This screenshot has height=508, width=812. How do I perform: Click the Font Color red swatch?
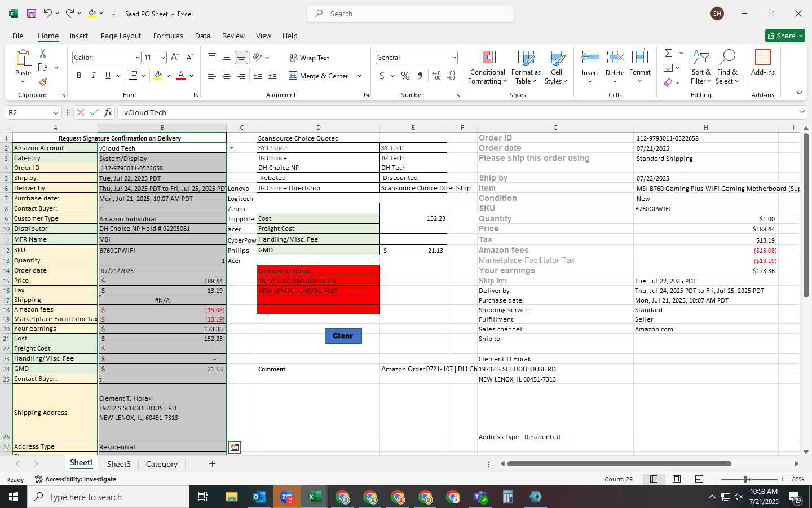coord(181,76)
